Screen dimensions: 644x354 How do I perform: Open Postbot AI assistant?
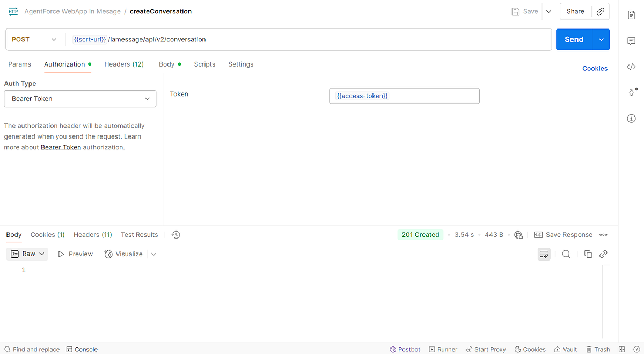(x=405, y=349)
